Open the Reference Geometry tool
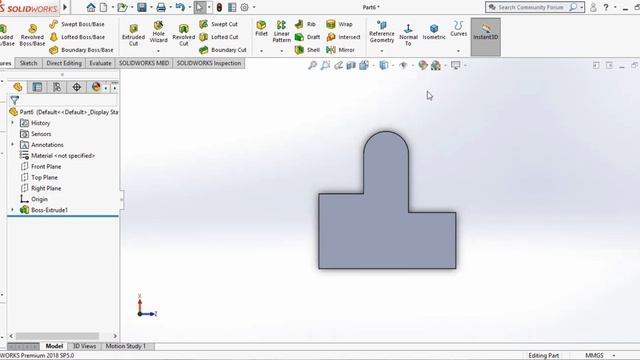Viewport: 640px width, 360px height. pyautogui.click(x=382, y=32)
